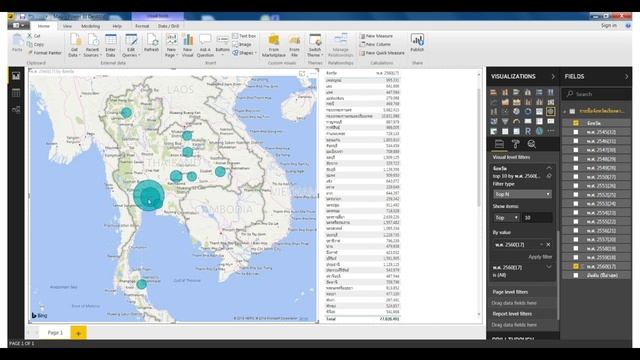Click New Quick Measure
The height and width of the screenshot is (360, 640).
(382, 53)
